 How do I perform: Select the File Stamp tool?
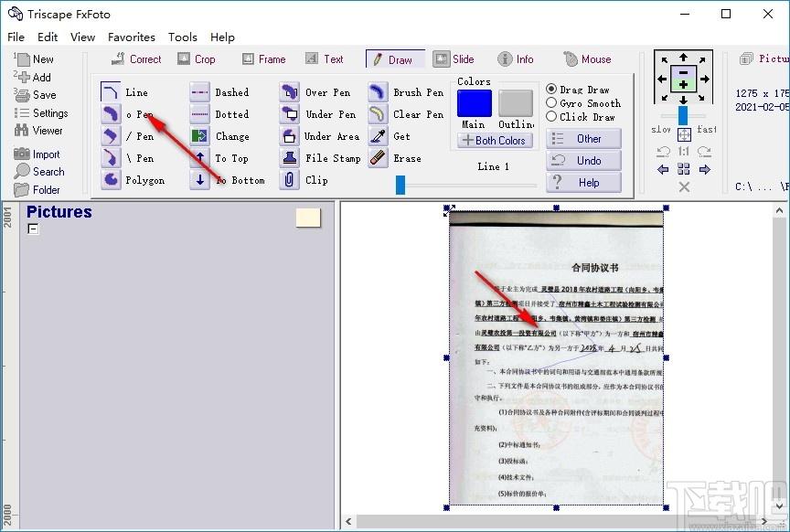click(x=290, y=158)
